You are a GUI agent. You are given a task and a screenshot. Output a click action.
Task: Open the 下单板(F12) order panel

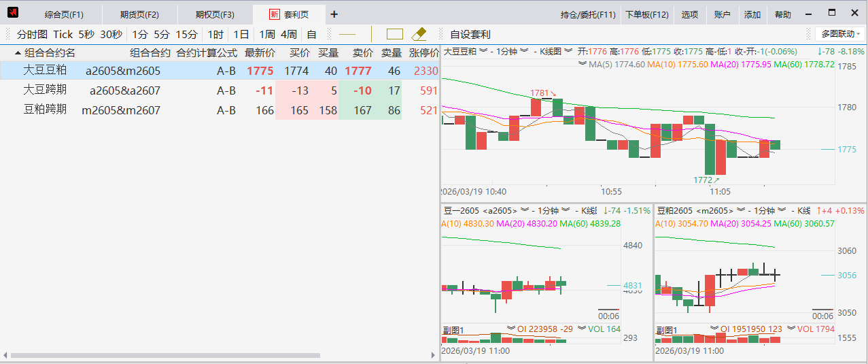coord(646,14)
